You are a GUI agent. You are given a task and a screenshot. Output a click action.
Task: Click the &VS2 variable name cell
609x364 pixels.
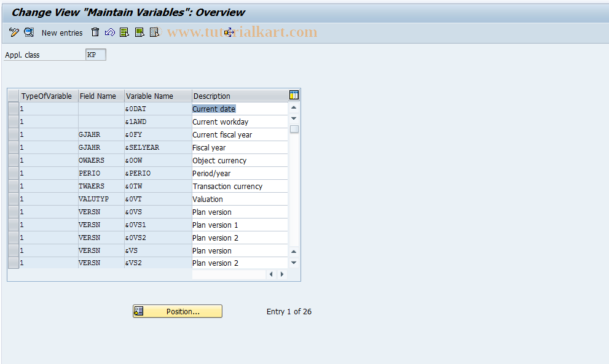[158, 263]
